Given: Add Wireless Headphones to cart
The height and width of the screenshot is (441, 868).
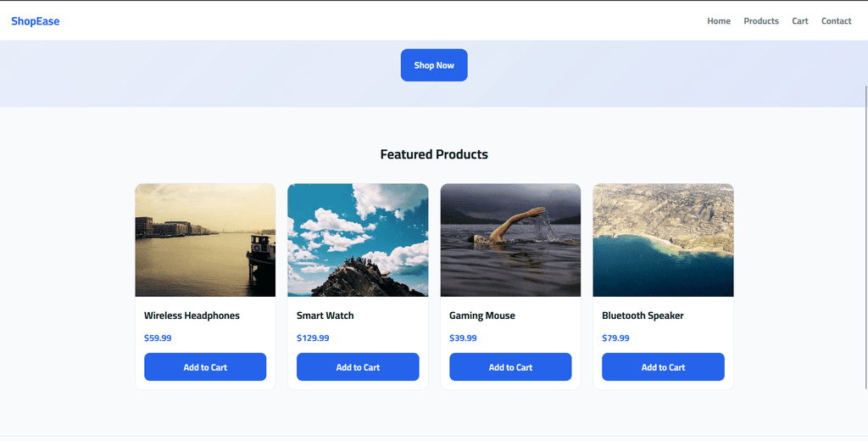Looking at the screenshot, I should point(205,366).
